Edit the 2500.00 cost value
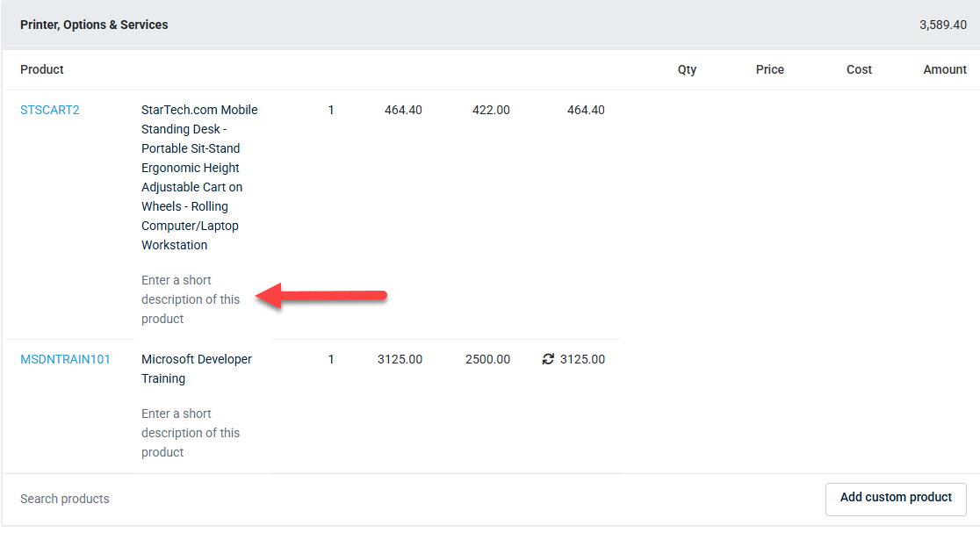 [x=488, y=359]
